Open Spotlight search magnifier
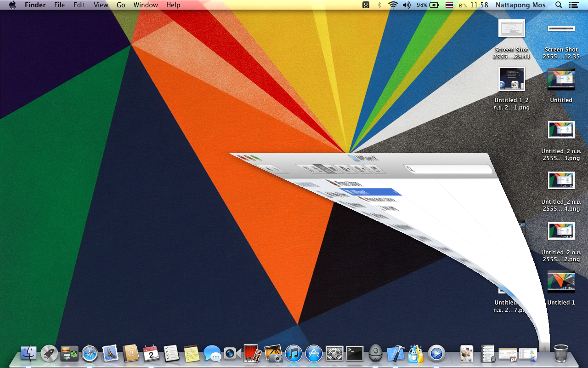Viewport: 588px width, 368px height. (559, 5)
